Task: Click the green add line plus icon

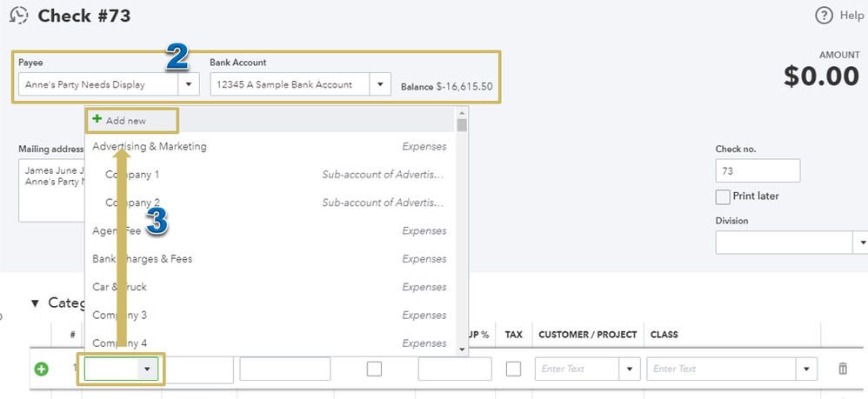Action: tap(41, 369)
